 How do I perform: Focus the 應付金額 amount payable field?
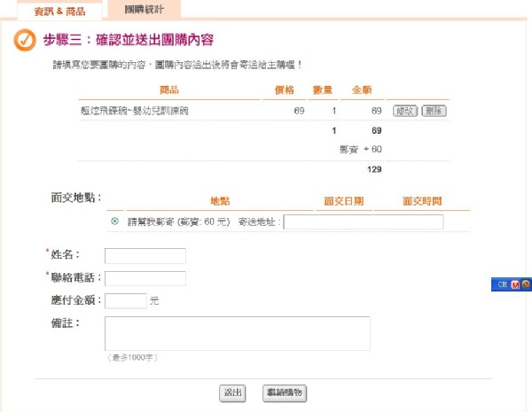pos(125,300)
